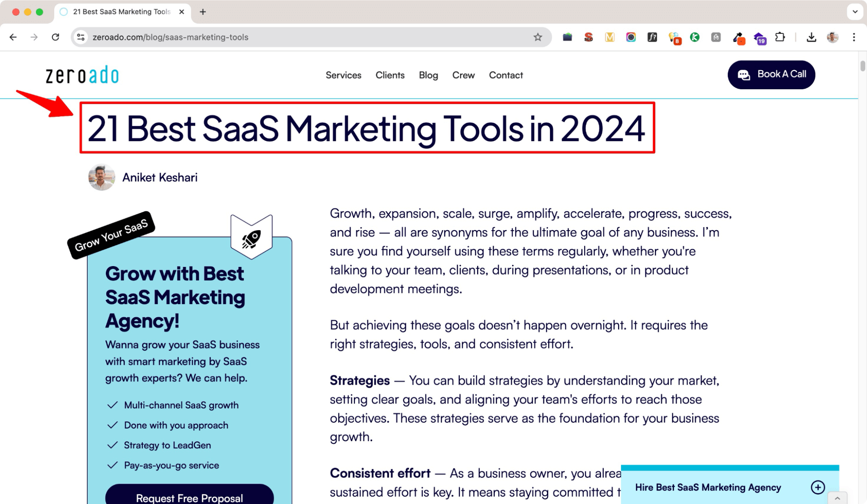Image resolution: width=867 pixels, height=504 pixels.
Task: Click the 'Strategy to LeadGen' list item
Action: tap(167, 445)
